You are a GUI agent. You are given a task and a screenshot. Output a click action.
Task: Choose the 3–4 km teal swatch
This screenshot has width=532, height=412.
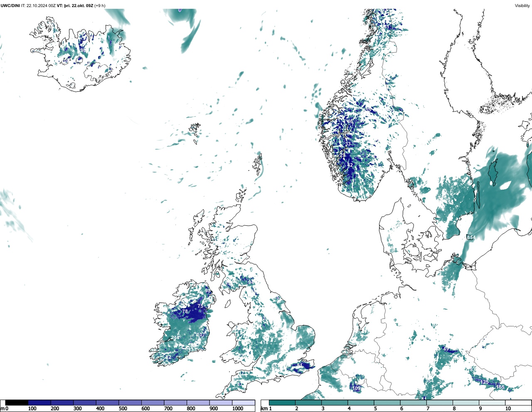coord(335,403)
